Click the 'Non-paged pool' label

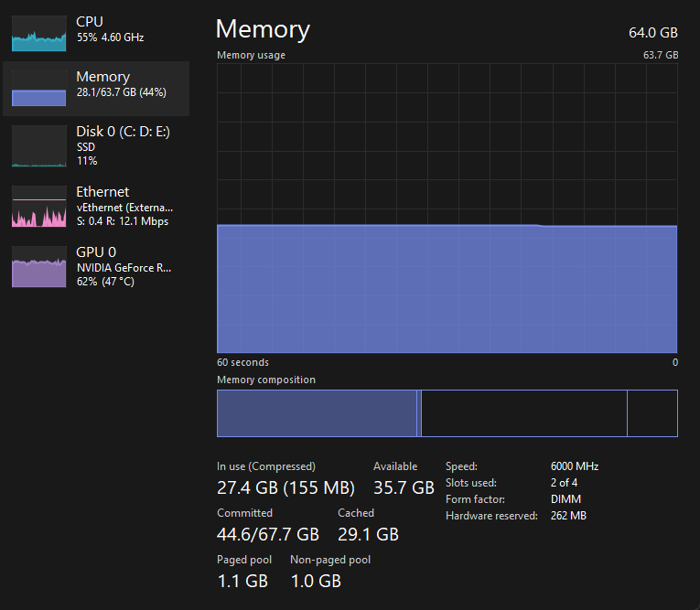tap(330, 560)
